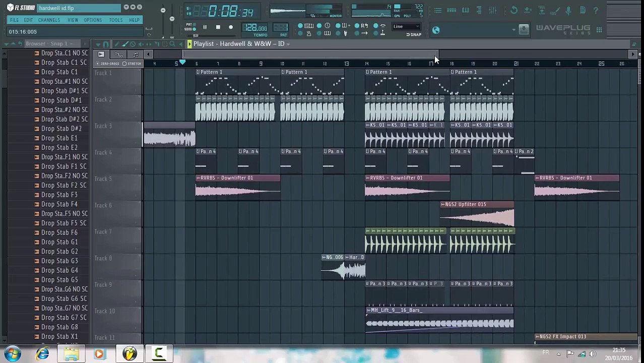Enable the ZERO-CROSS option

108,64
